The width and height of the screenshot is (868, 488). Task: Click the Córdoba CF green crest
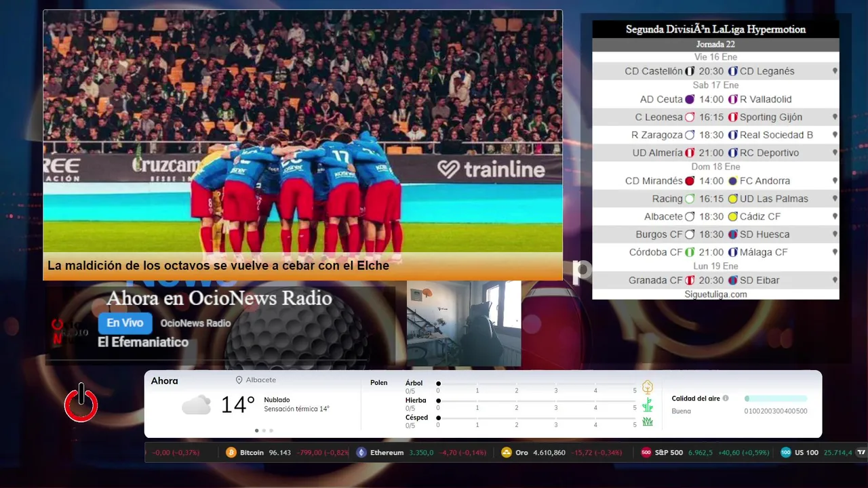pyautogui.click(x=690, y=252)
